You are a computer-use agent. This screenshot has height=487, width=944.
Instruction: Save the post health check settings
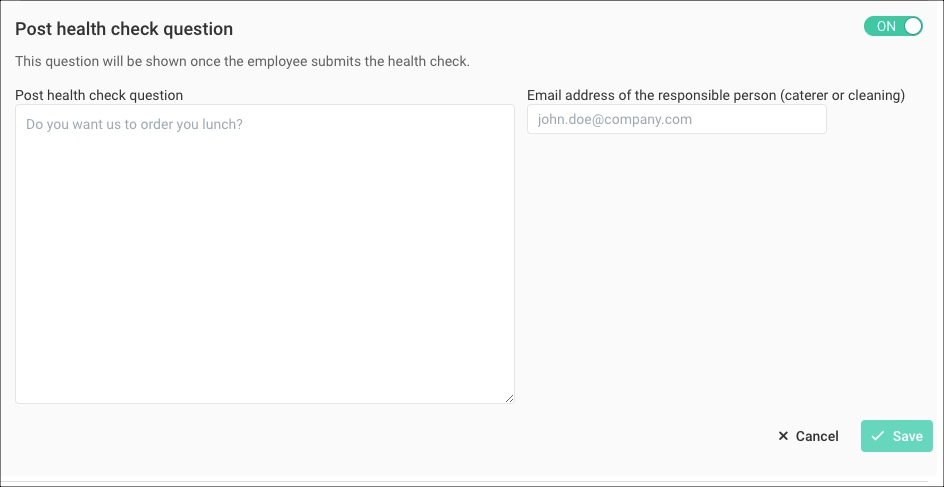pos(896,436)
